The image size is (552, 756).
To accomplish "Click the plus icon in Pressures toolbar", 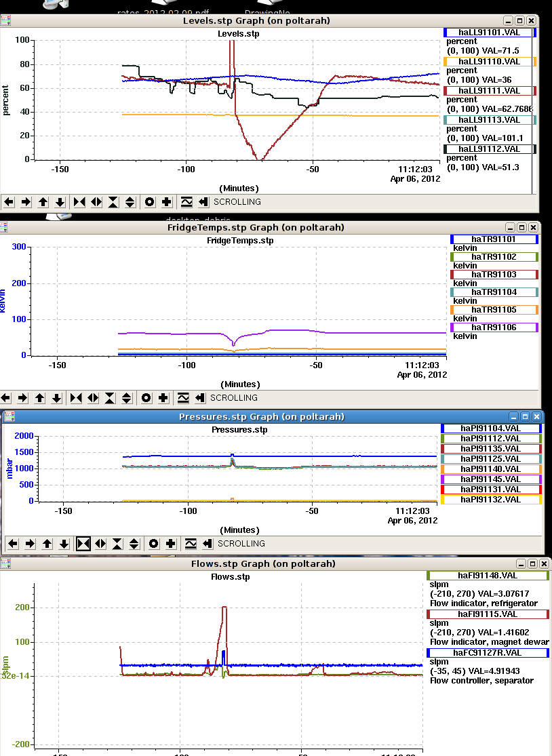I will click(171, 544).
